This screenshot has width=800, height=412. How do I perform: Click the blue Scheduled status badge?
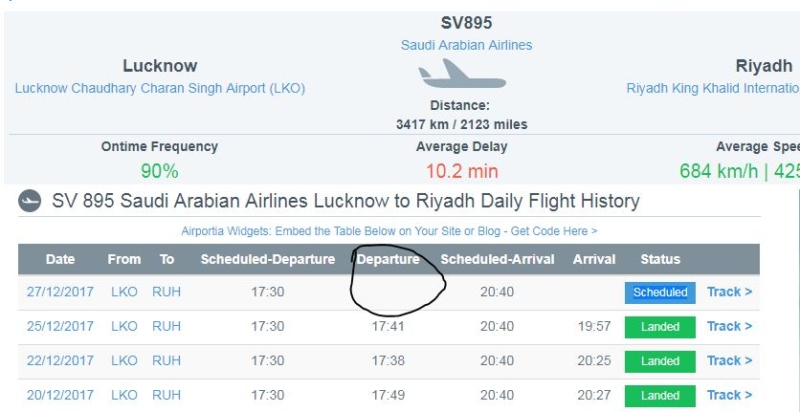pos(660,293)
